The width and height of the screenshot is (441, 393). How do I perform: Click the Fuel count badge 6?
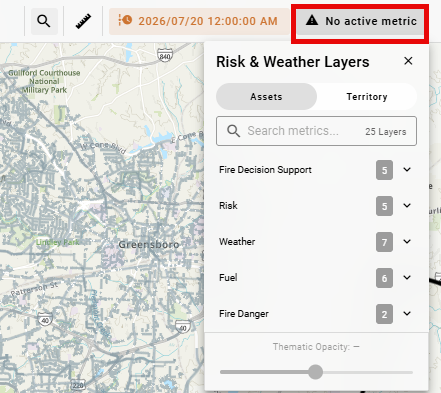point(384,278)
